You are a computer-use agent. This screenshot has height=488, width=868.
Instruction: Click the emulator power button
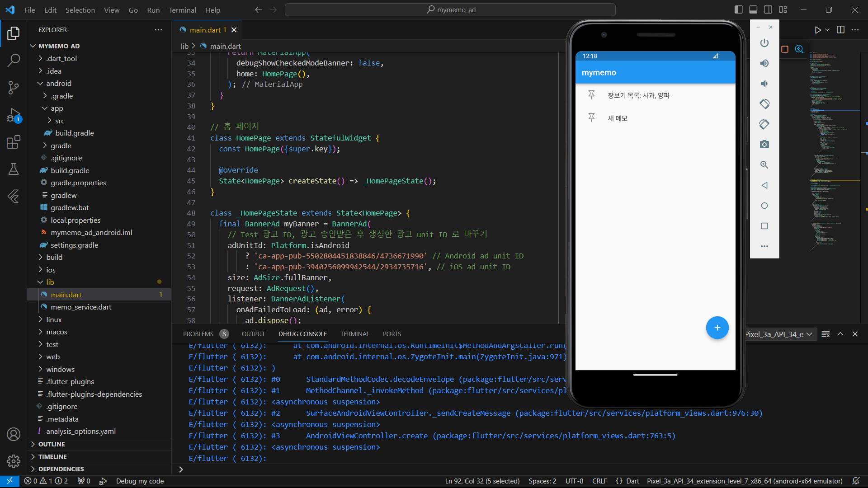pos(764,43)
